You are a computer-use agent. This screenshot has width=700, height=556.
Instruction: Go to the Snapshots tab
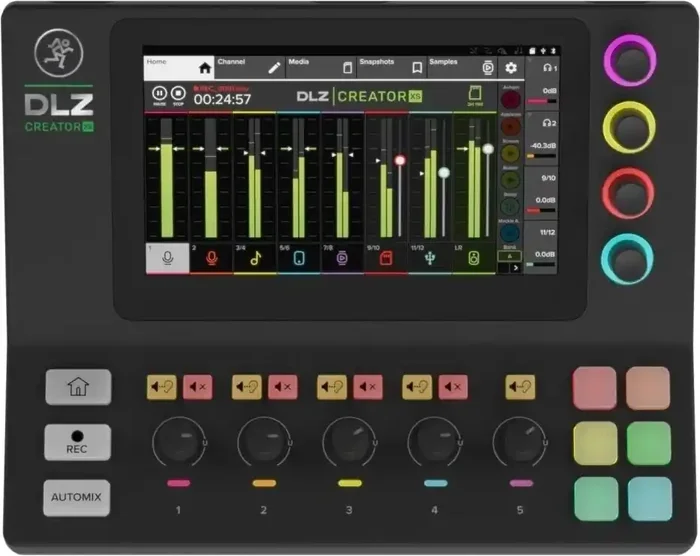pos(392,67)
